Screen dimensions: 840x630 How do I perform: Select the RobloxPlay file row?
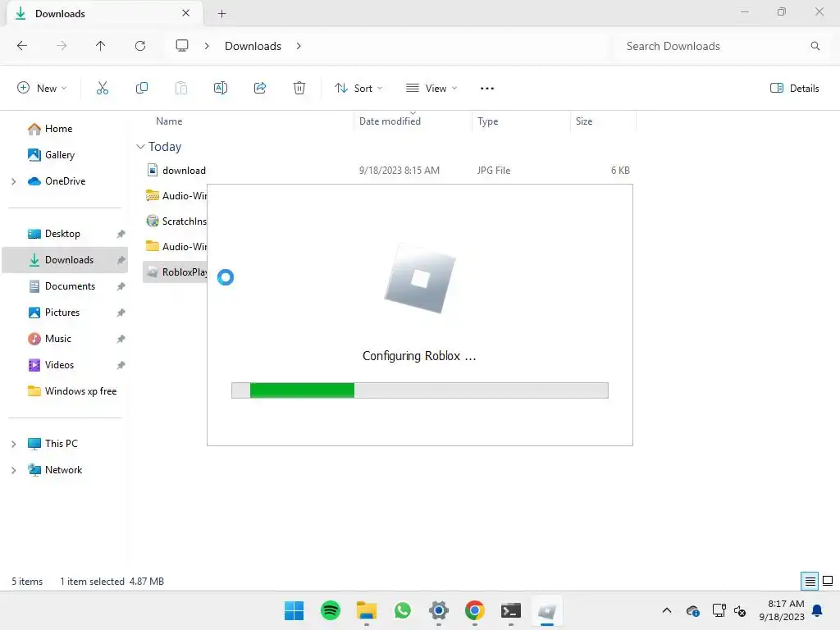(x=176, y=272)
